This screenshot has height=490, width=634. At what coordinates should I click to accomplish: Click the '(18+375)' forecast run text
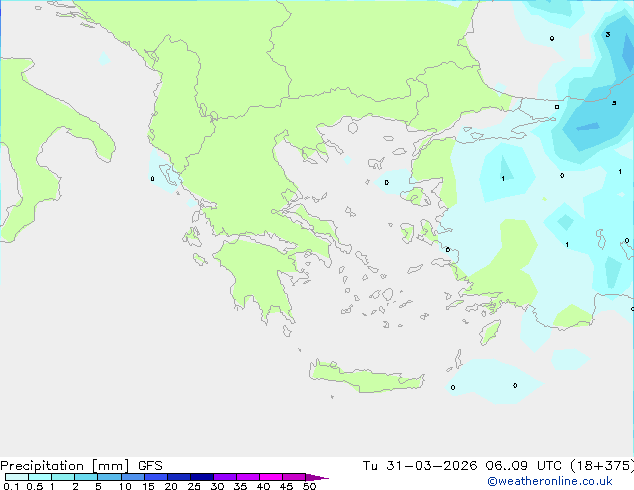click(602, 466)
